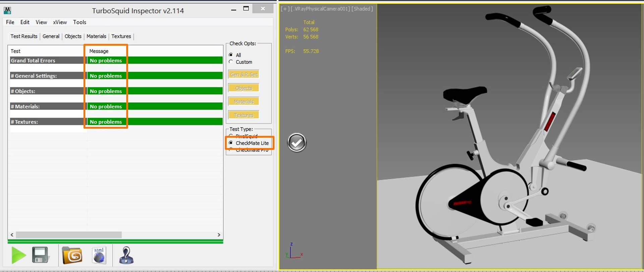The width and height of the screenshot is (644, 272).
Task: Open the xView menu
Action: (x=60, y=22)
